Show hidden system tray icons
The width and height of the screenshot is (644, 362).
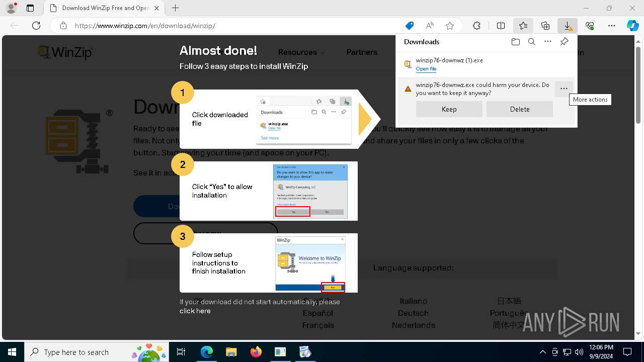pos(542,352)
